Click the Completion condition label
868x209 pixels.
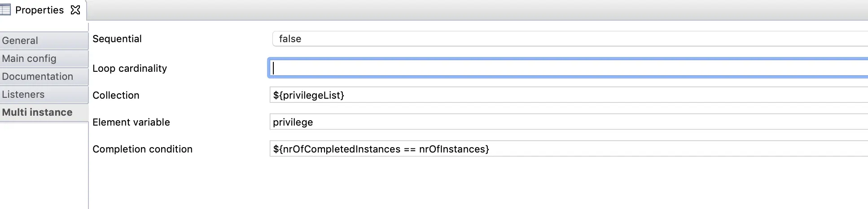tap(142, 149)
